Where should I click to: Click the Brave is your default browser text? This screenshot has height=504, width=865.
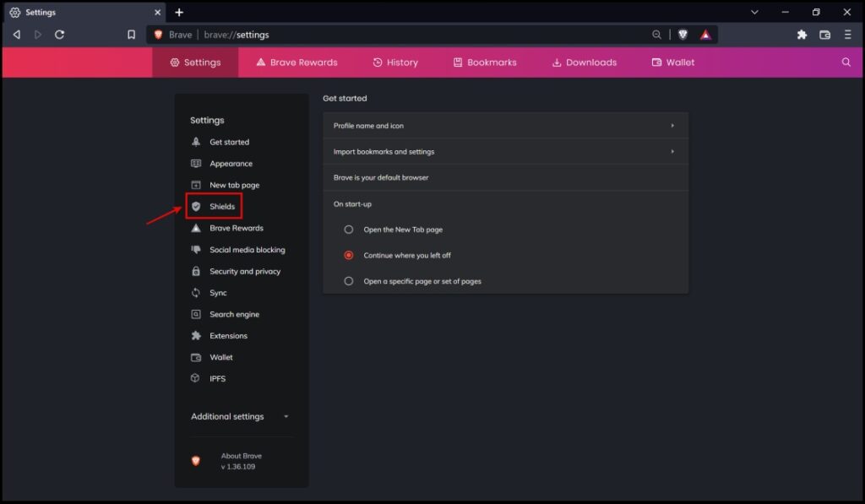point(381,177)
